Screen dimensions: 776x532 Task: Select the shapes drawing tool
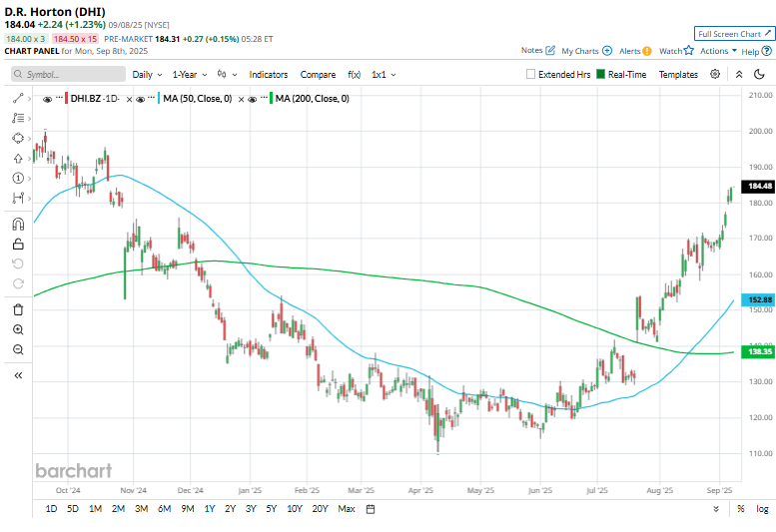pyautogui.click(x=18, y=138)
